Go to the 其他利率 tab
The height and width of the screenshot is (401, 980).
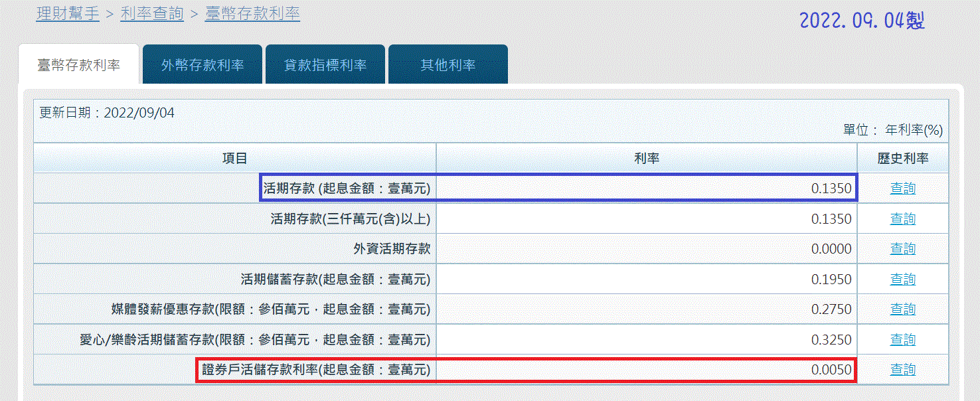pyautogui.click(x=448, y=65)
